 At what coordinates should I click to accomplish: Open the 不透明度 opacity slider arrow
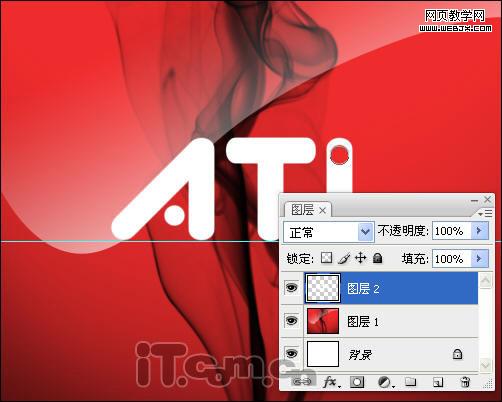479,231
